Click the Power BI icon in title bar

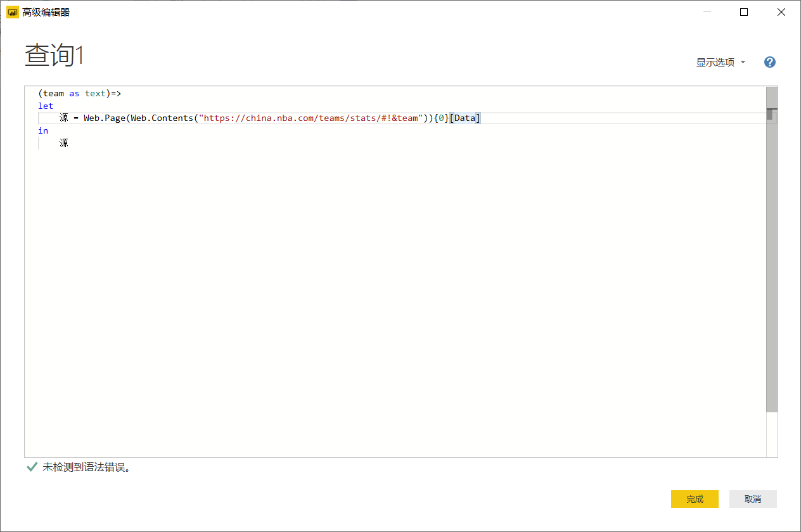pos(12,12)
